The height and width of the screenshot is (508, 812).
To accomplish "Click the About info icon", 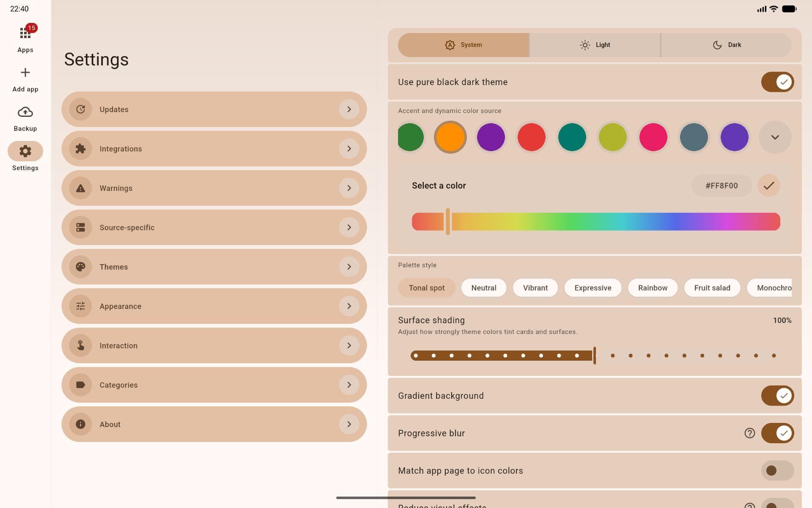I will [x=80, y=424].
